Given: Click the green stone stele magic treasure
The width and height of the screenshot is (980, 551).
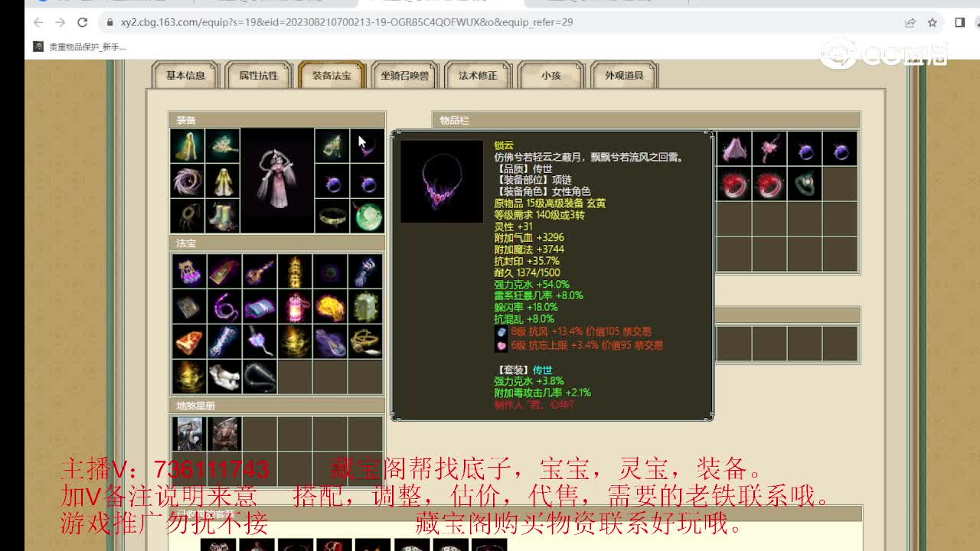Looking at the screenshot, I should (365, 306).
